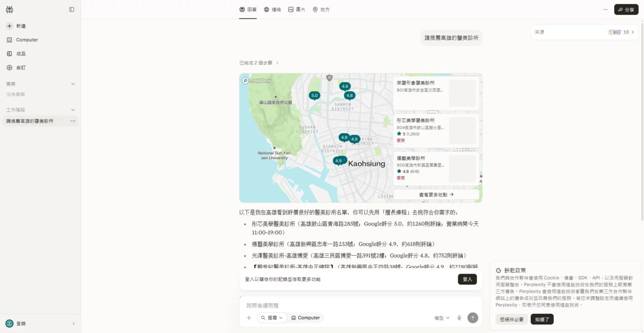Open 成品 in the sidebar

coord(16,54)
